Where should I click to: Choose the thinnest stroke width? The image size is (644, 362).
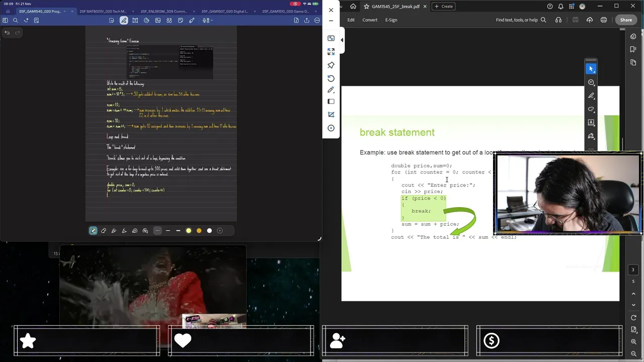(157, 231)
